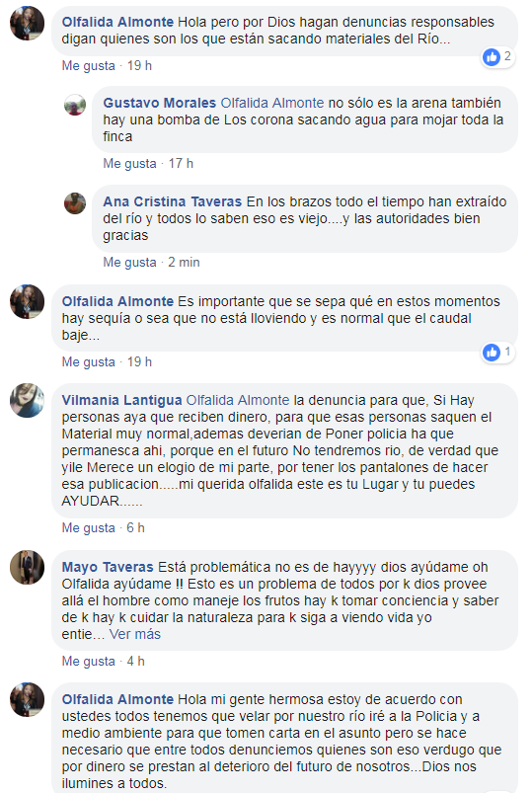Click Olfalida Almonte's avatar on the sequía comment

tap(28, 302)
